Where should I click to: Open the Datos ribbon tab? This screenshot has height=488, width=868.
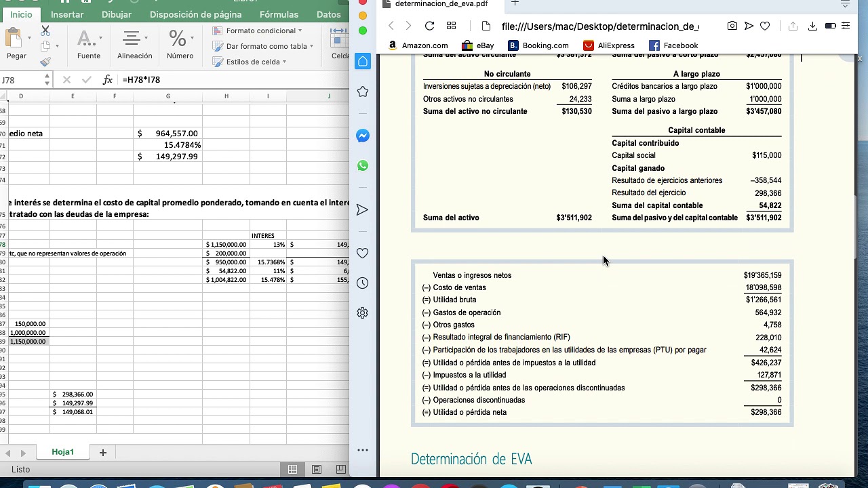329,14
